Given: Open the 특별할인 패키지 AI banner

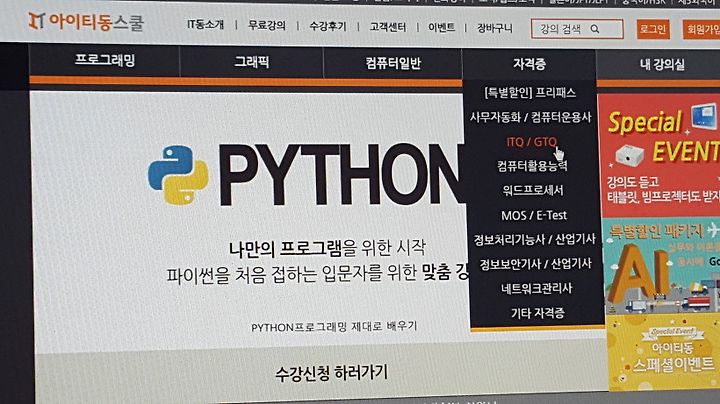Looking at the screenshot, I should click(661, 266).
